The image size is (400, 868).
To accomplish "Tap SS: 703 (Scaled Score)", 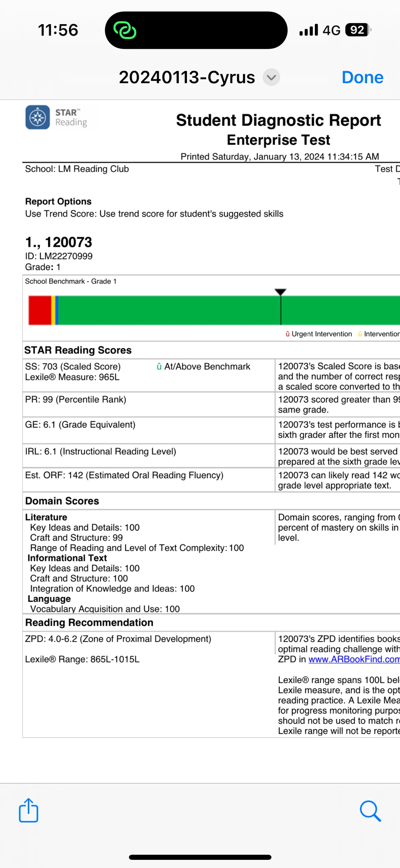I will [x=73, y=366].
